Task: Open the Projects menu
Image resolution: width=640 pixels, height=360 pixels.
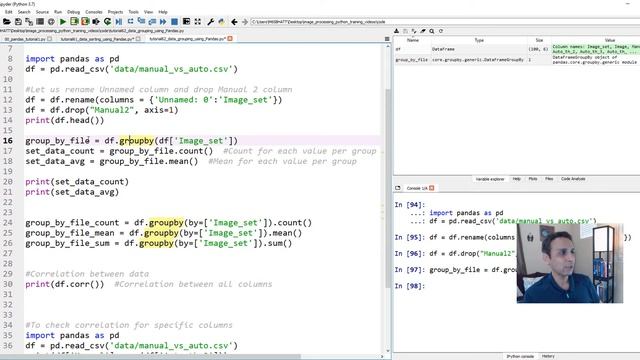Action: [x=116, y=12]
